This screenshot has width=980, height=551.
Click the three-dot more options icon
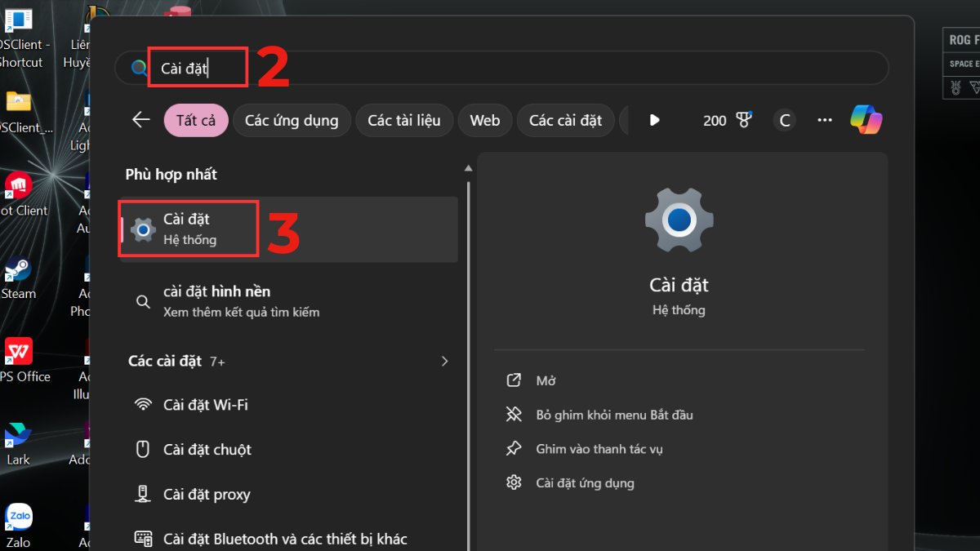pos(825,120)
